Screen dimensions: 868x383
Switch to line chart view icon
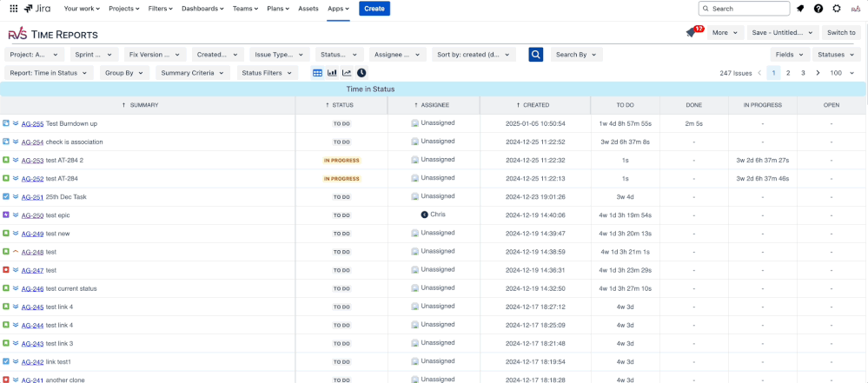pos(347,73)
